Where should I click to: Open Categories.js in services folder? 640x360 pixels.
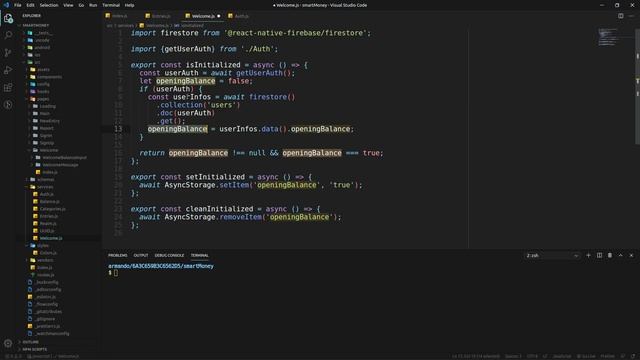tap(52, 209)
